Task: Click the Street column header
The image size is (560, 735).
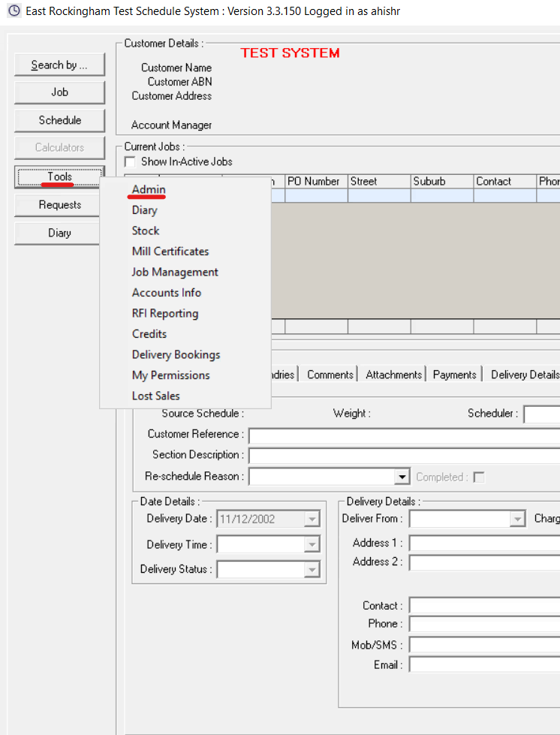Action: pyautogui.click(x=379, y=182)
